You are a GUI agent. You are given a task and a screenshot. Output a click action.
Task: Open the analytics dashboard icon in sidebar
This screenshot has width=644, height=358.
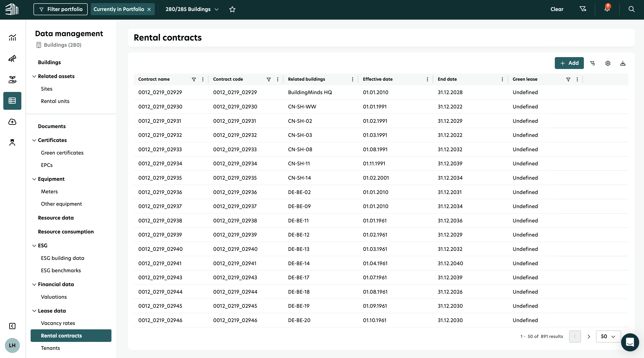click(x=12, y=37)
